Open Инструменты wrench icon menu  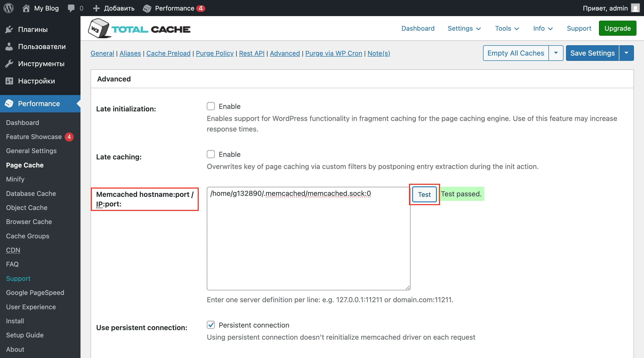click(9, 64)
